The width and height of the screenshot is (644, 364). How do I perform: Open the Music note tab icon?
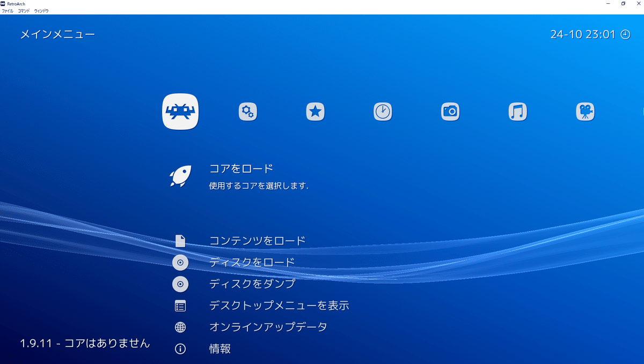tap(517, 112)
